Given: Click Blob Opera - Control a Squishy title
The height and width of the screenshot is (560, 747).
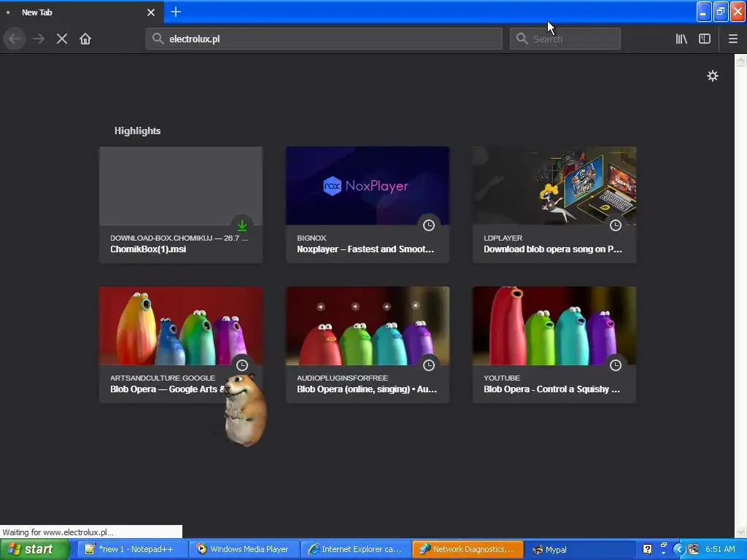Looking at the screenshot, I should point(551,389).
